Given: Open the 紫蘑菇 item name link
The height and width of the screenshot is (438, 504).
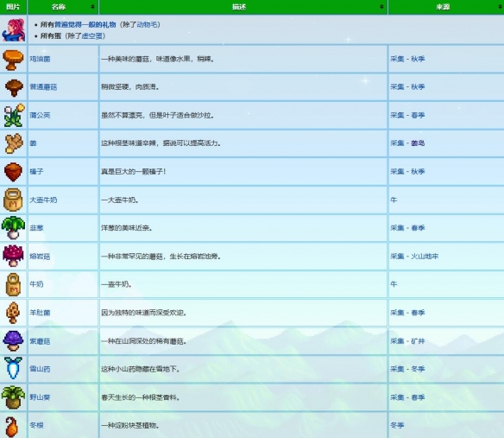Looking at the screenshot, I should coord(40,341).
